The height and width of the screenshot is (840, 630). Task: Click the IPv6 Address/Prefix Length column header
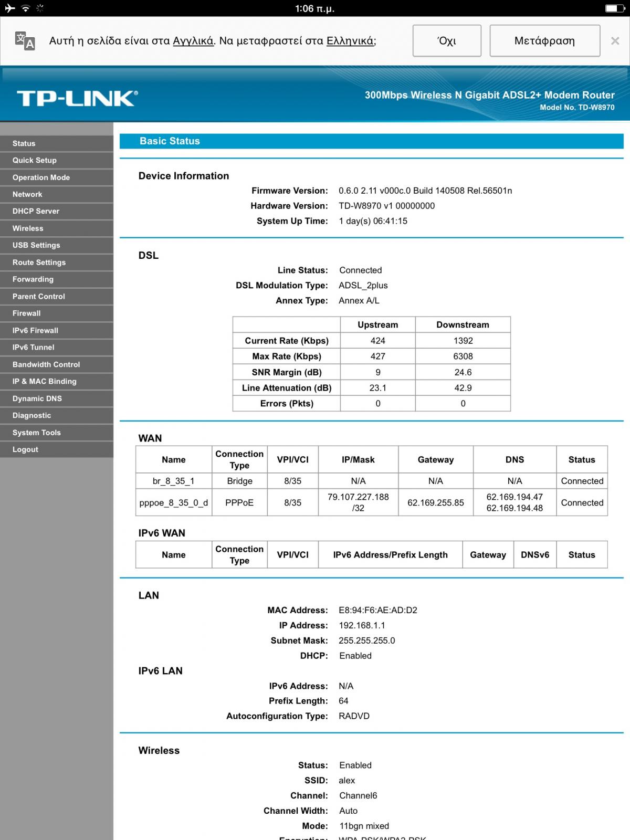click(x=391, y=555)
